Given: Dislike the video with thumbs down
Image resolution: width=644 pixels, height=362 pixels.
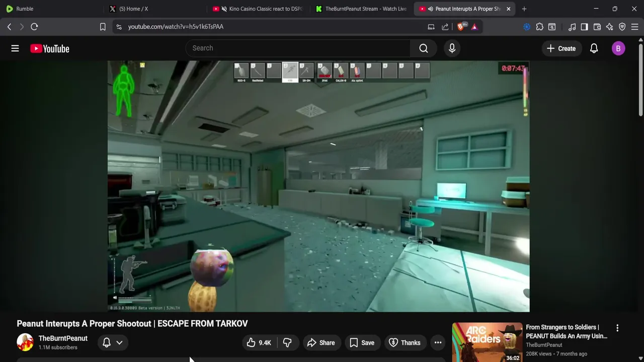Looking at the screenshot, I should tap(287, 343).
